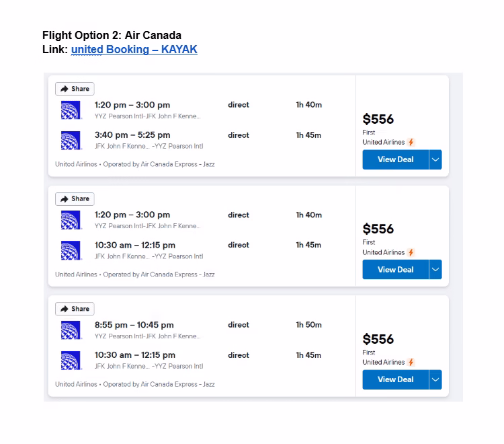Click View Deal on the second flight
This screenshot has height=444, width=504.
pyautogui.click(x=396, y=270)
